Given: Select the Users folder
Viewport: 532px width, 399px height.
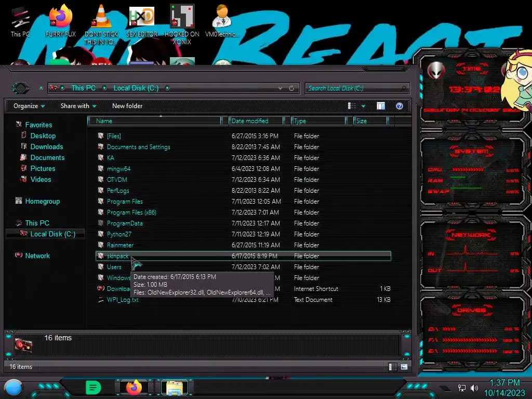Looking at the screenshot, I should click(x=243, y=267).
